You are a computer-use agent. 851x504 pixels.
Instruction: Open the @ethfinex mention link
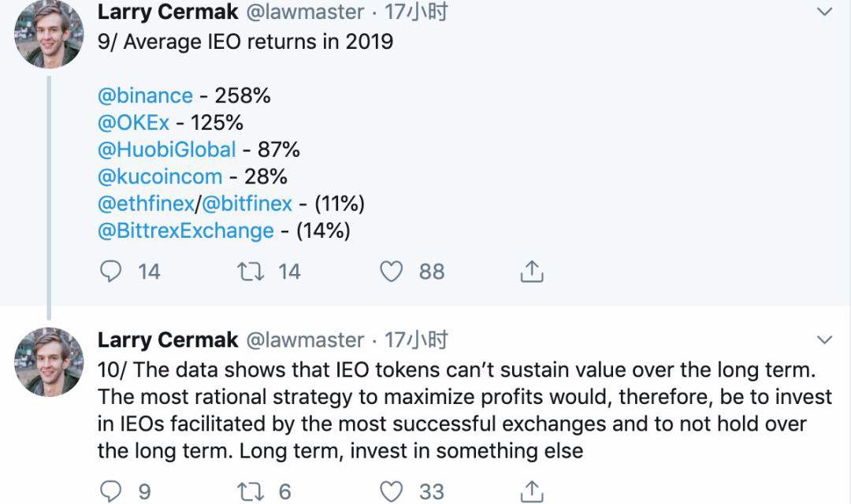[145, 203]
